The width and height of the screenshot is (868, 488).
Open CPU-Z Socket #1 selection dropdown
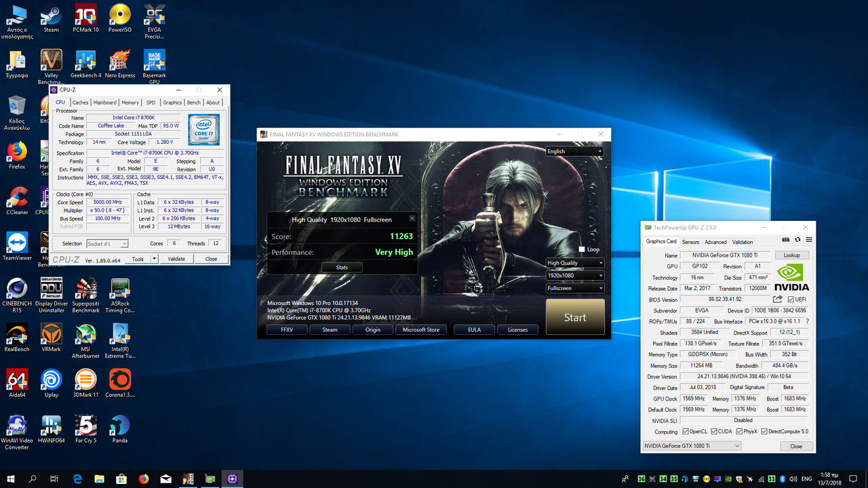click(107, 243)
